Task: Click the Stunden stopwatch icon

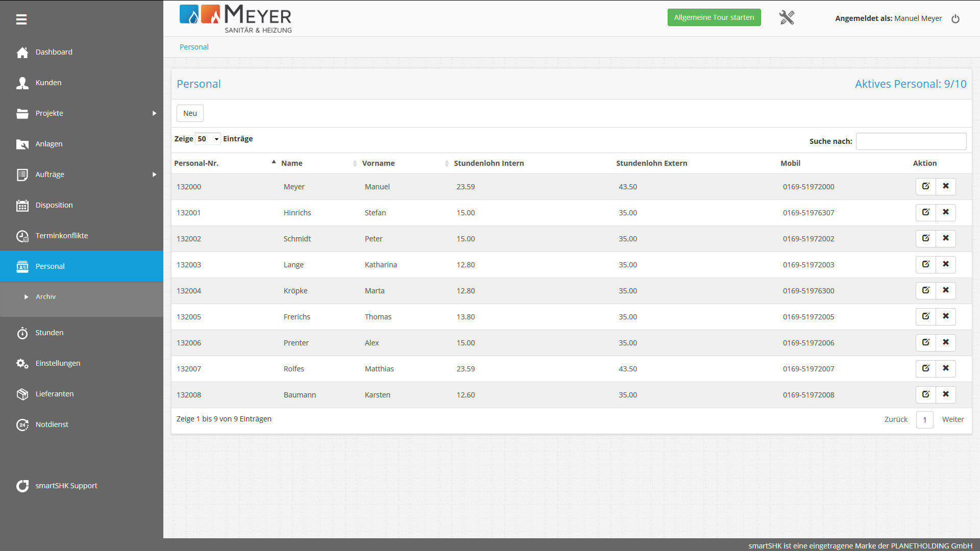Action: 22,333
